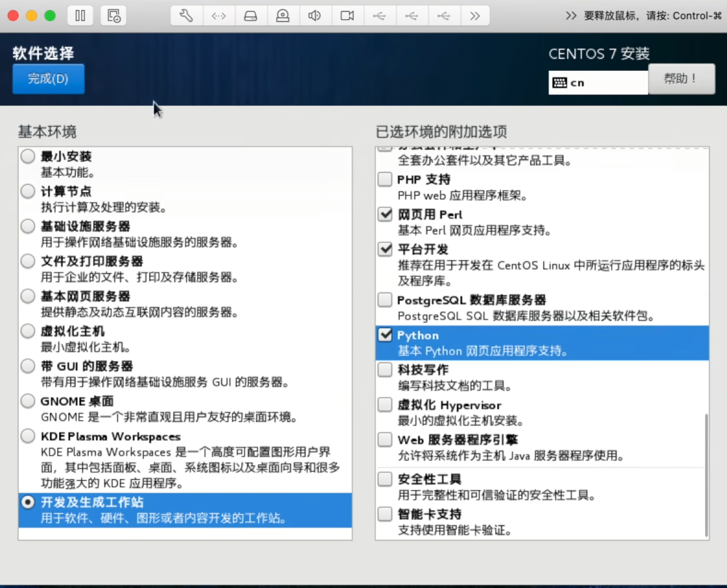Connect the first USB device icon
Image resolution: width=727 pixels, height=588 pixels.
[x=380, y=15]
